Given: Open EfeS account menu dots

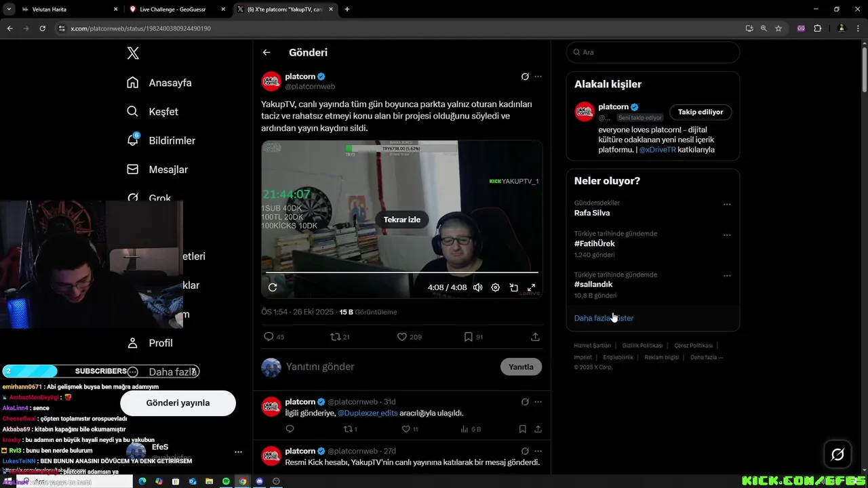Looking at the screenshot, I should tap(238, 451).
